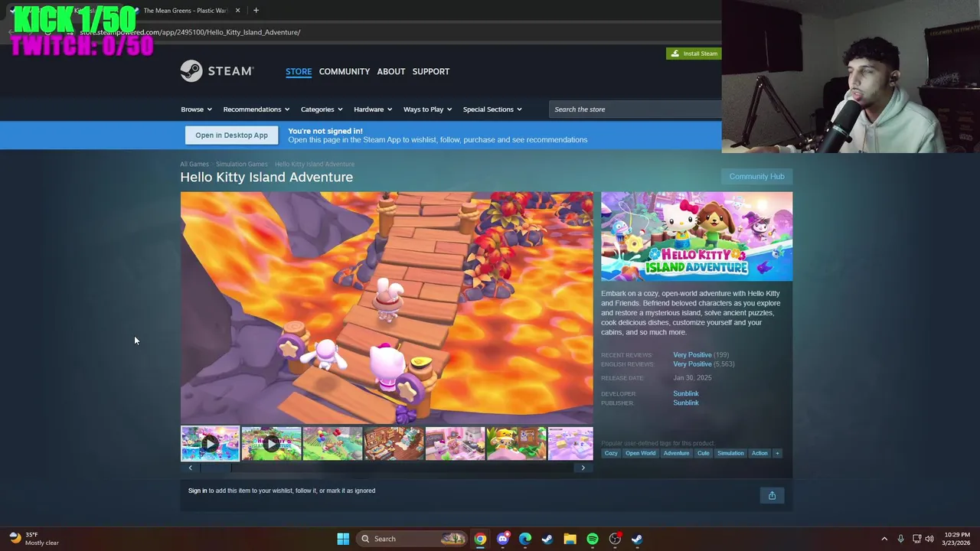Click the Steam logo in the header
This screenshot has height=551, width=980.
coord(217,71)
